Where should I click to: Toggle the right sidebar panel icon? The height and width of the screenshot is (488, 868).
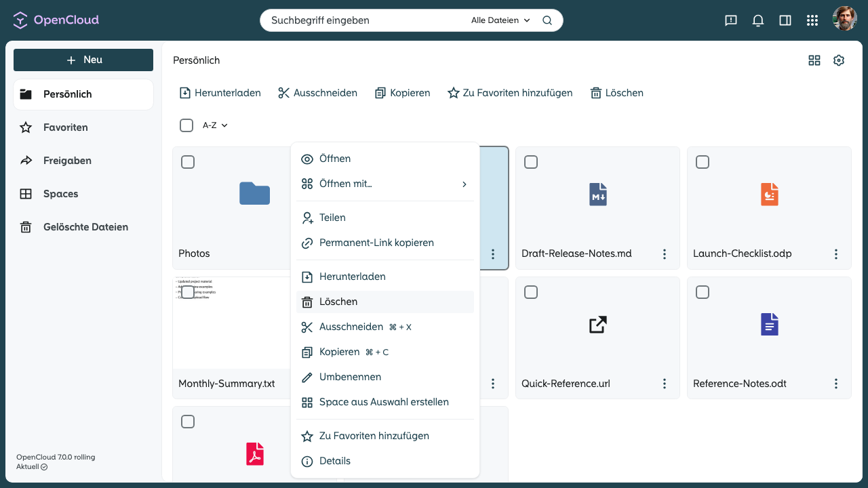[785, 20]
